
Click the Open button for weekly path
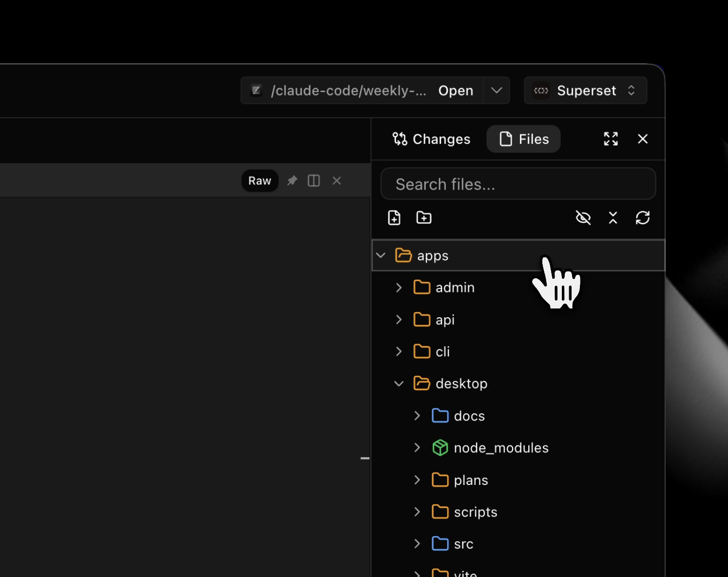tap(455, 91)
